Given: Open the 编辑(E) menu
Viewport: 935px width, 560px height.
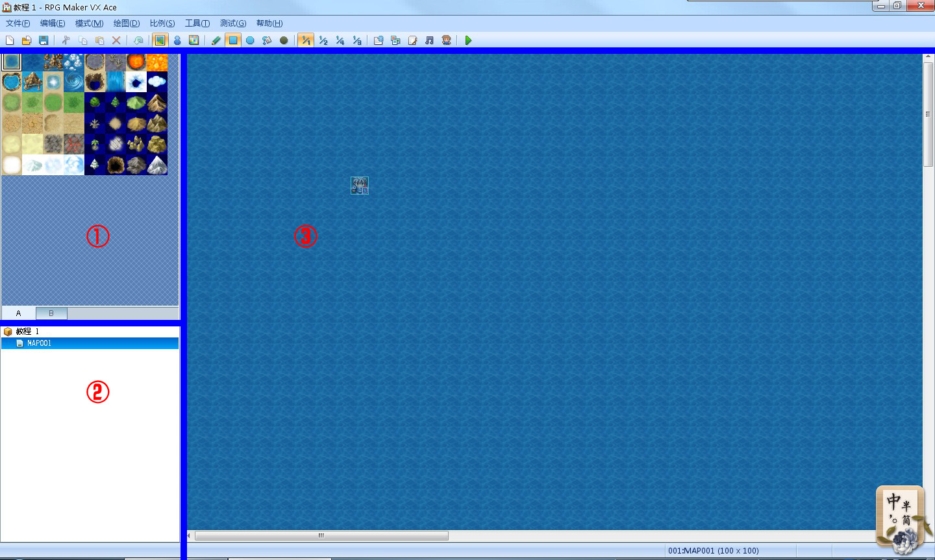Looking at the screenshot, I should click(x=53, y=23).
